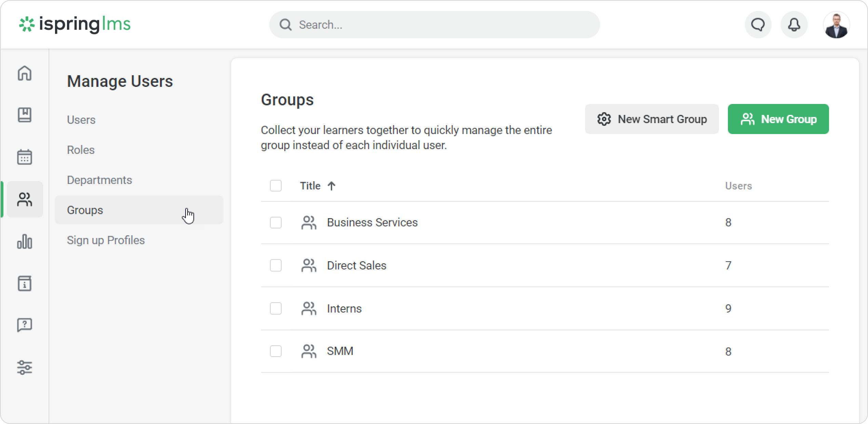Open the Home icon in sidebar
This screenshot has height=424, width=868.
(25, 73)
